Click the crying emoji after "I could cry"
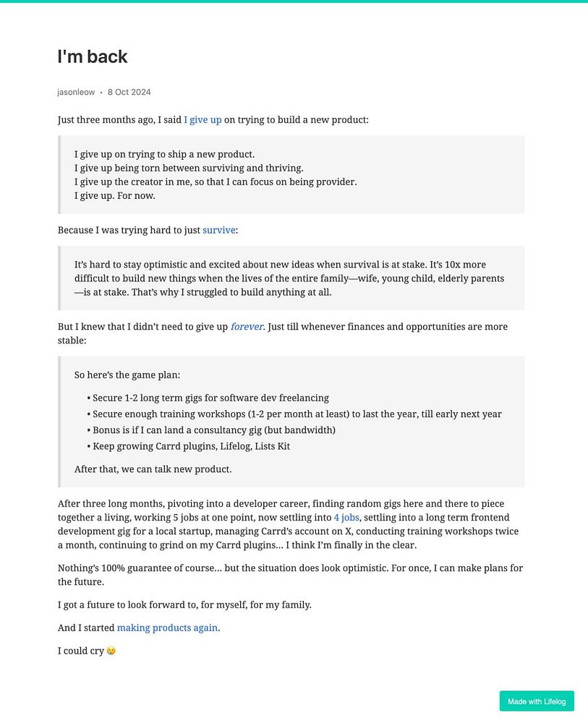Screen dimensions: 588x723 (111, 651)
